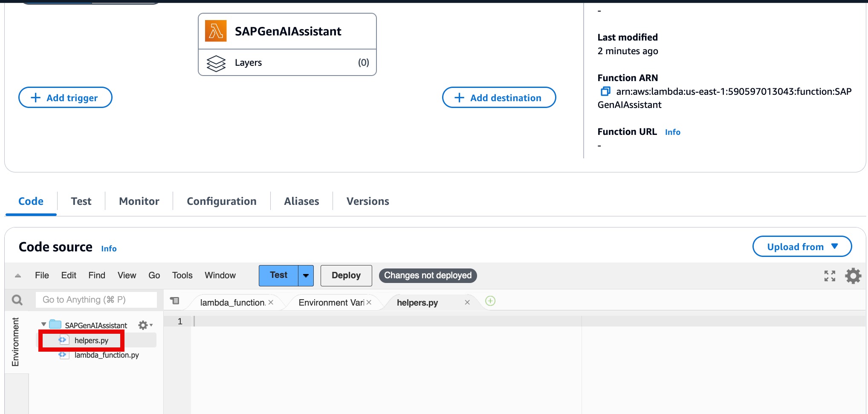Toggle fullscreen editor mode icon
Image resolution: width=868 pixels, height=414 pixels.
tap(830, 276)
